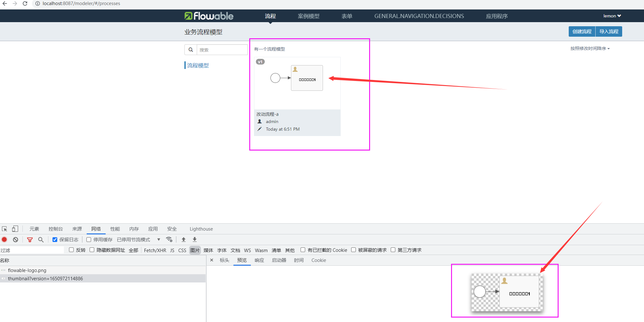
Task: Filter requests by Fetch/XHR
Action: [155, 250]
